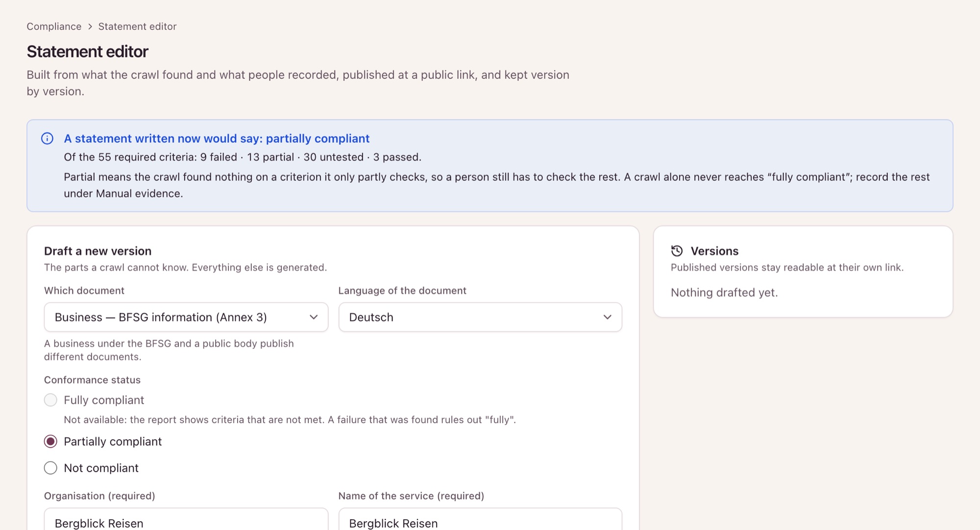Select the Not compliant radio button

click(50, 468)
